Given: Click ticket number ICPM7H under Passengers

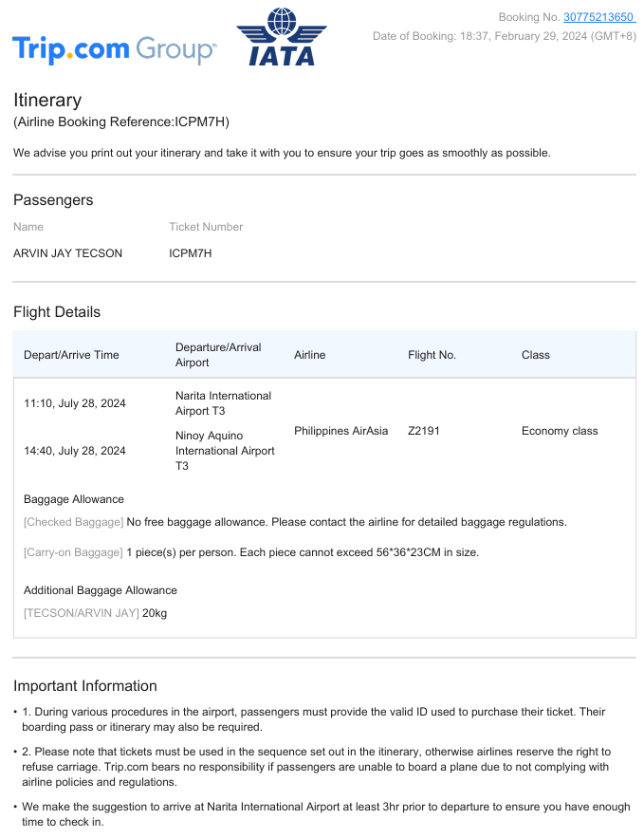Looking at the screenshot, I should [191, 253].
